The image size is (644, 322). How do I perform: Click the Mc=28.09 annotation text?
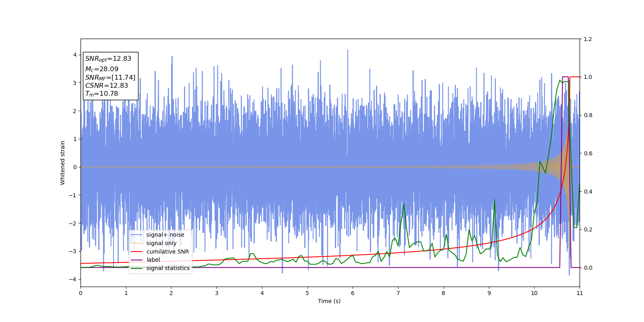[x=102, y=69]
